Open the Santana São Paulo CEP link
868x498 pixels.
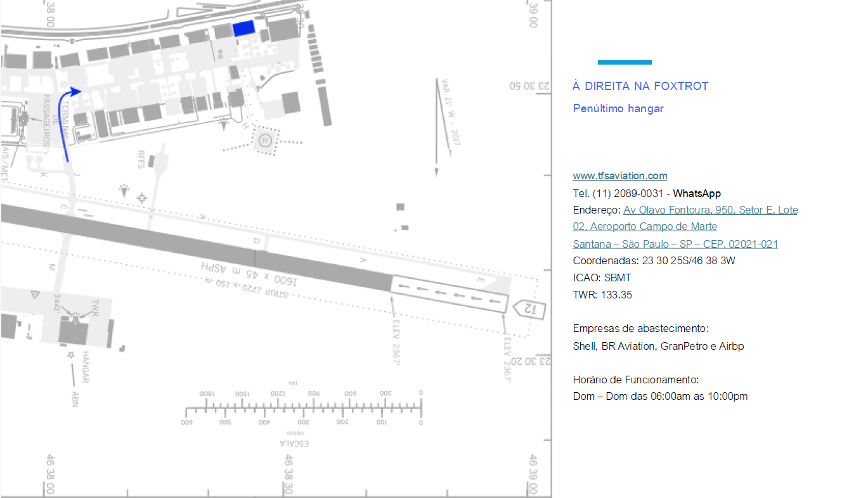[675, 244]
